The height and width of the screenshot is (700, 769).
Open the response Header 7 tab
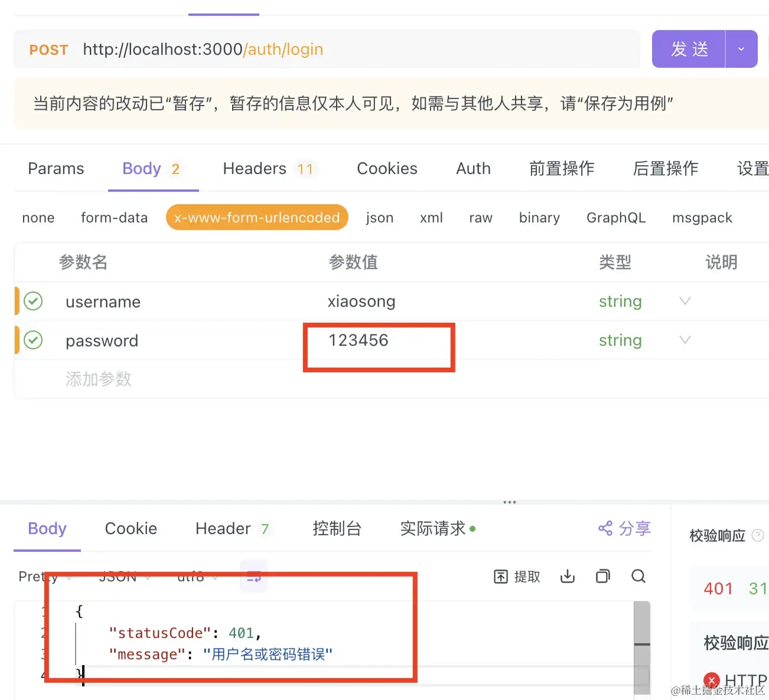(x=233, y=529)
